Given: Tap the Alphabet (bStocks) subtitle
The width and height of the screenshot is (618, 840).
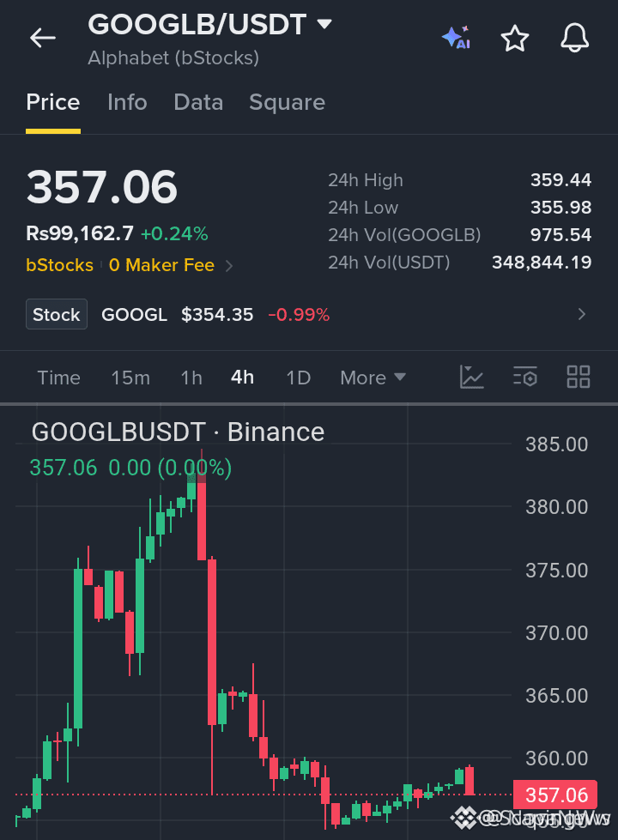Looking at the screenshot, I should click(173, 57).
